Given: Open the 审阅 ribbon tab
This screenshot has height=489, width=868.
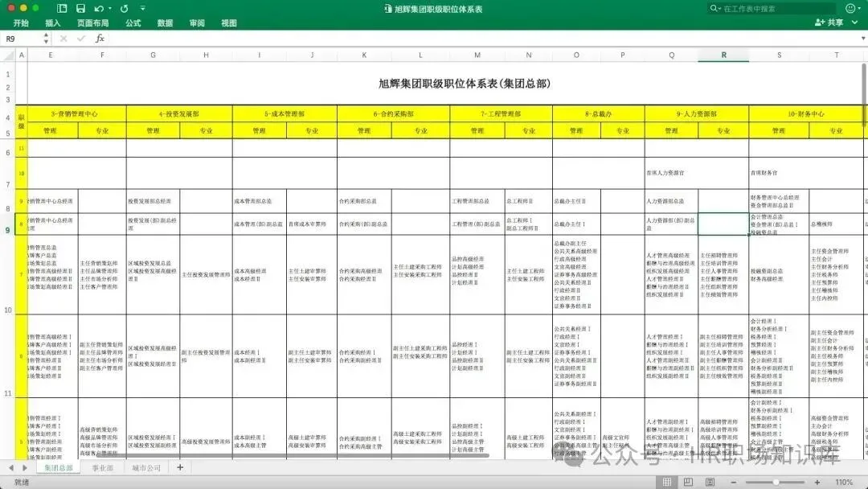Looking at the screenshot, I should point(197,23).
